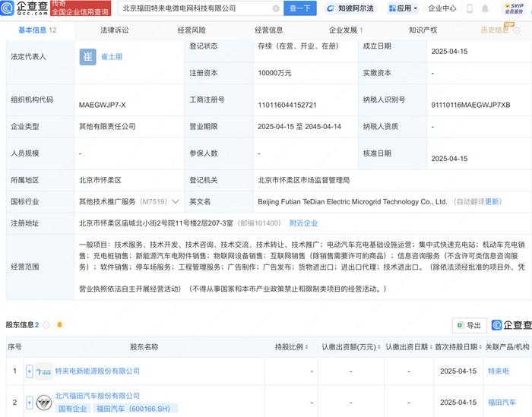Viewport: 532px width, 417px height.
Task: Click the 崔 avatar of legal representative
Action: (x=88, y=57)
